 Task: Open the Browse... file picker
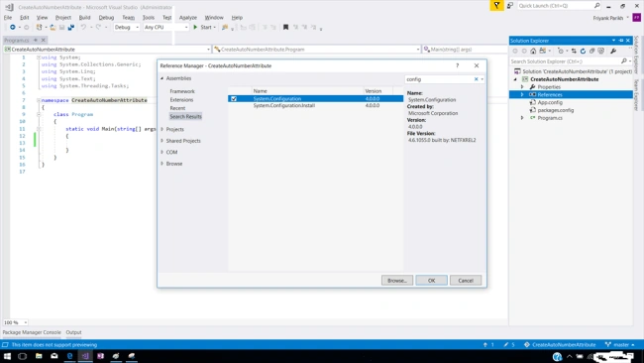tap(396, 281)
